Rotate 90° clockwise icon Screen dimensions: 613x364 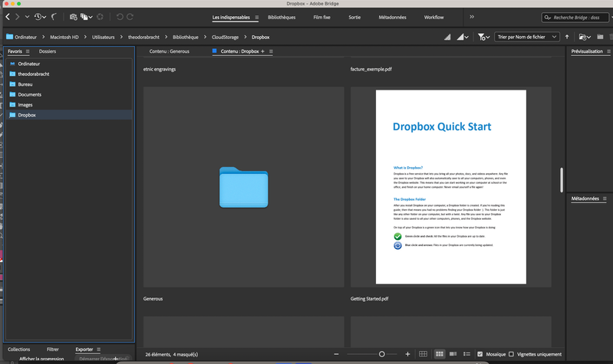point(130,17)
